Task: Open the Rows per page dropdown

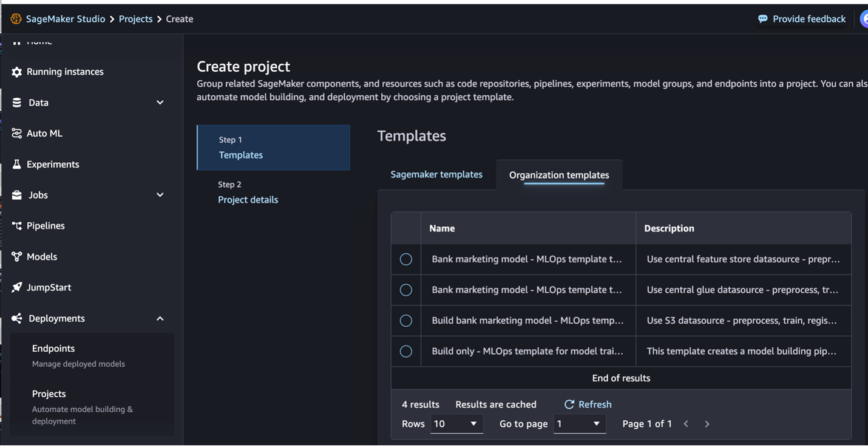Action: 456,424
